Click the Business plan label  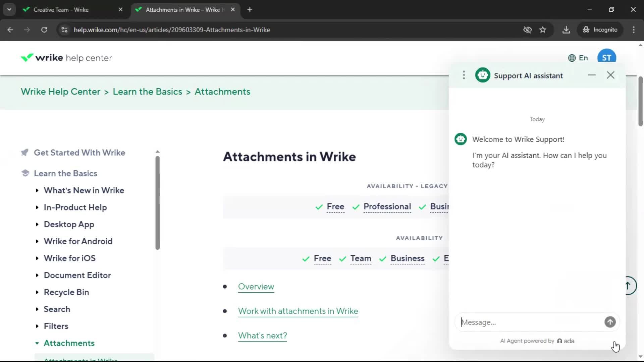click(x=407, y=259)
